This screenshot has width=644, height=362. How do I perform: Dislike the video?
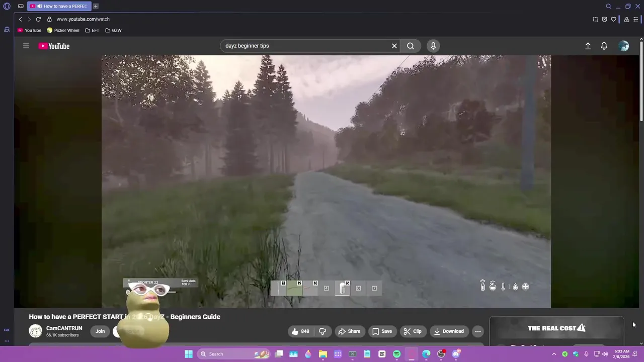323,331
